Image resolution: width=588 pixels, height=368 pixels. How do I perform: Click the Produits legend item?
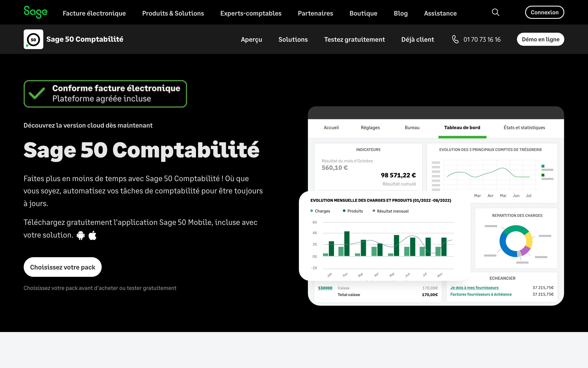click(353, 211)
